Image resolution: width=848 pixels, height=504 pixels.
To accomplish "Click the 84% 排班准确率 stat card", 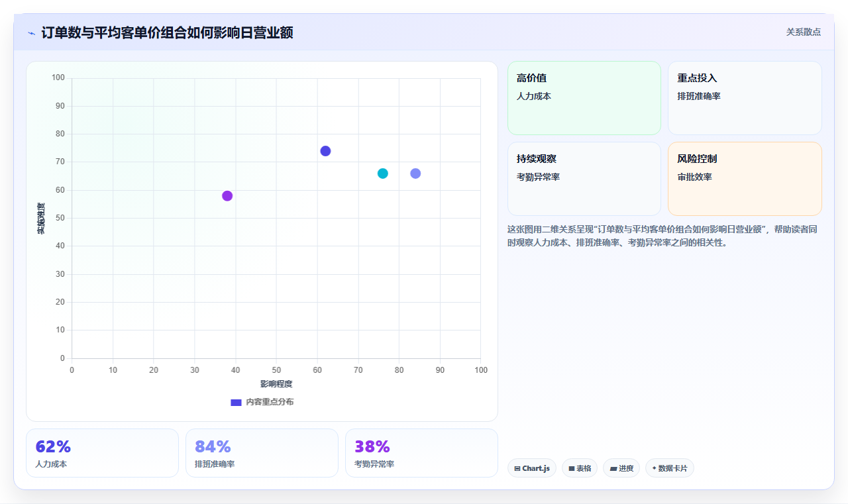I will click(x=262, y=453).
